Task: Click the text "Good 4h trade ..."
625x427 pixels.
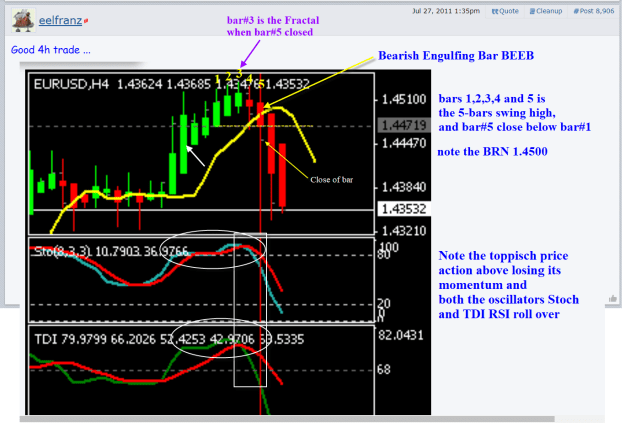Action: coord(51,50)
